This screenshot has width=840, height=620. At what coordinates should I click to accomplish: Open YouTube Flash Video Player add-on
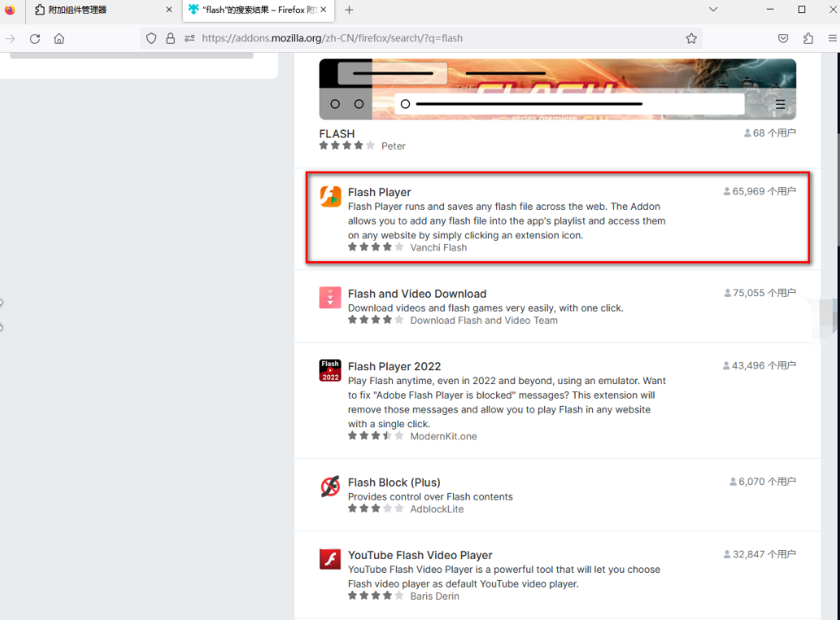420,555
